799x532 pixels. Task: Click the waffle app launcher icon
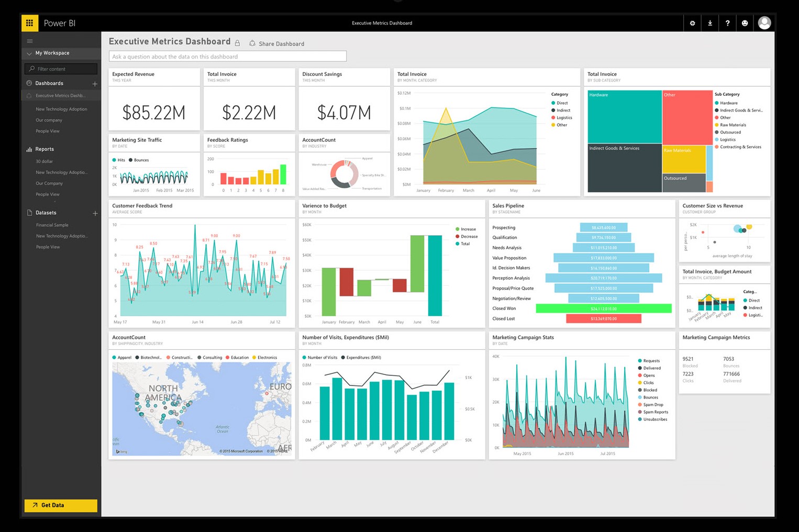click(x=29, y=23)
